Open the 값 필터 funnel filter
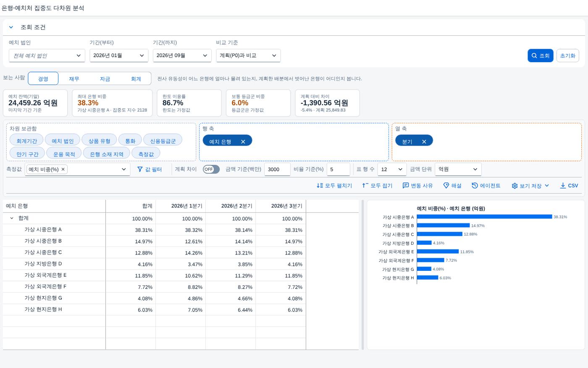 [x=150, y=169]
